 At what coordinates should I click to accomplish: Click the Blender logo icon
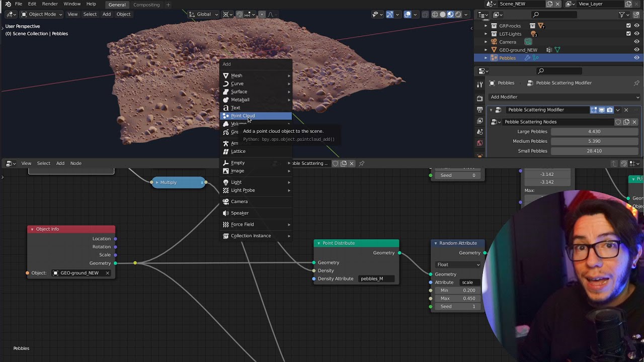pos(8,4)
